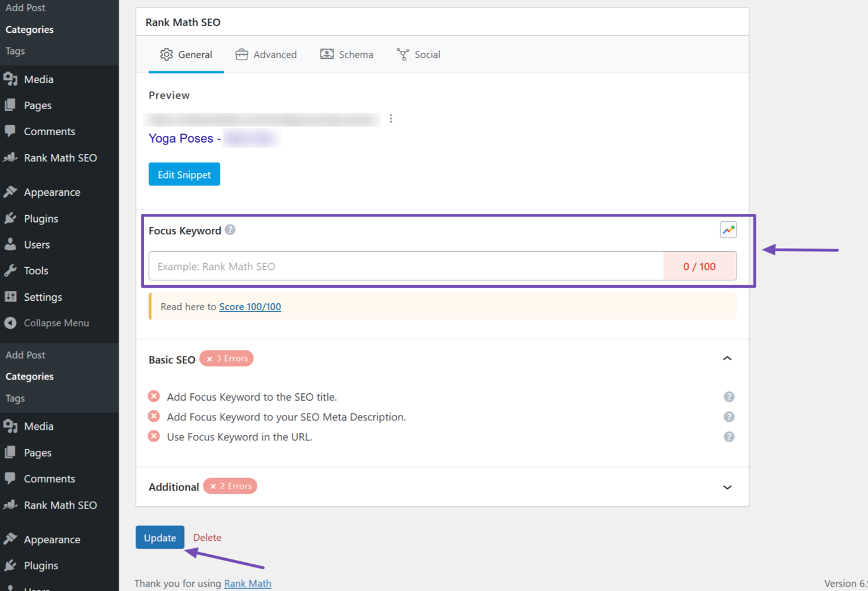This screenshot has height=591, width=868.
Task: Click the Edit Snippet button
Action: (184, 174)
